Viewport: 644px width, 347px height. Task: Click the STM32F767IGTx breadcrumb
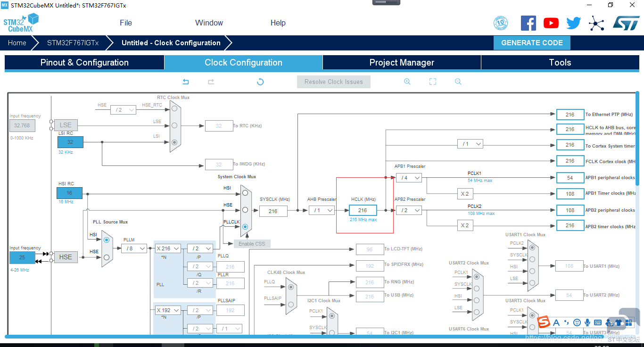point(73,43)
